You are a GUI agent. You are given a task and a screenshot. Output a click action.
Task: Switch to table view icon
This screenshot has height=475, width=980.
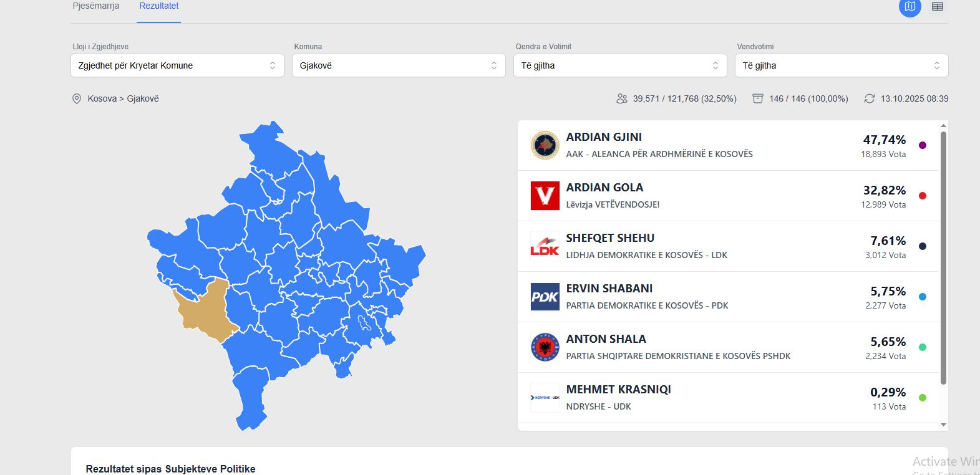click(x=937, y=7)
